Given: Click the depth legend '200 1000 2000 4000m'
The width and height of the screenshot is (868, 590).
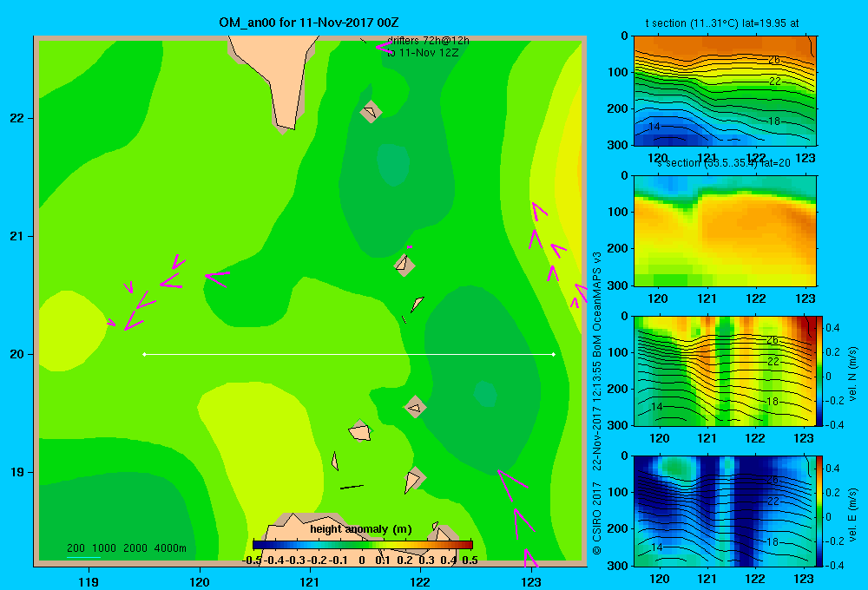Looking at the screenshot, I should point(127,548).
